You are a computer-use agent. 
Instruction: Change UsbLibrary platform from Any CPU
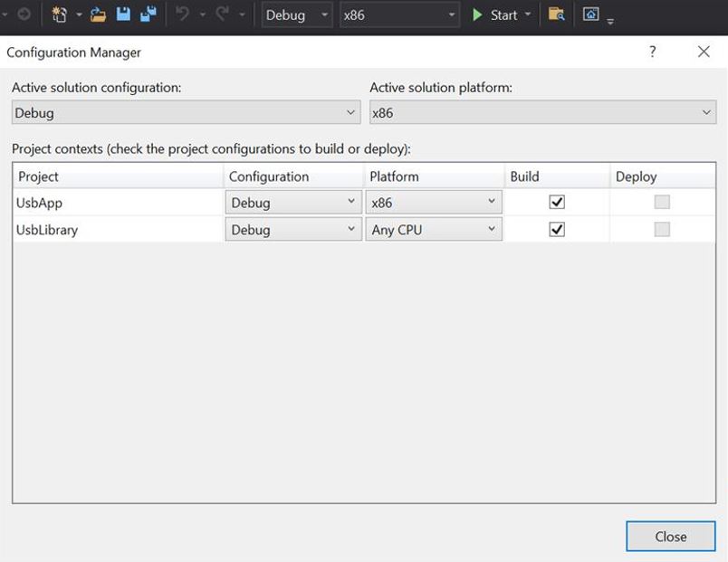(493, 229)
